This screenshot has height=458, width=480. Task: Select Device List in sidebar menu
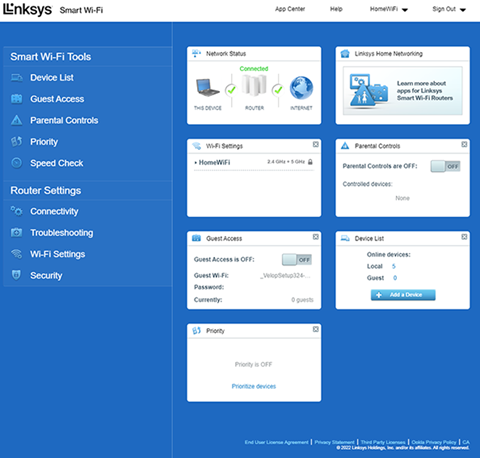(x=52, y=78)
